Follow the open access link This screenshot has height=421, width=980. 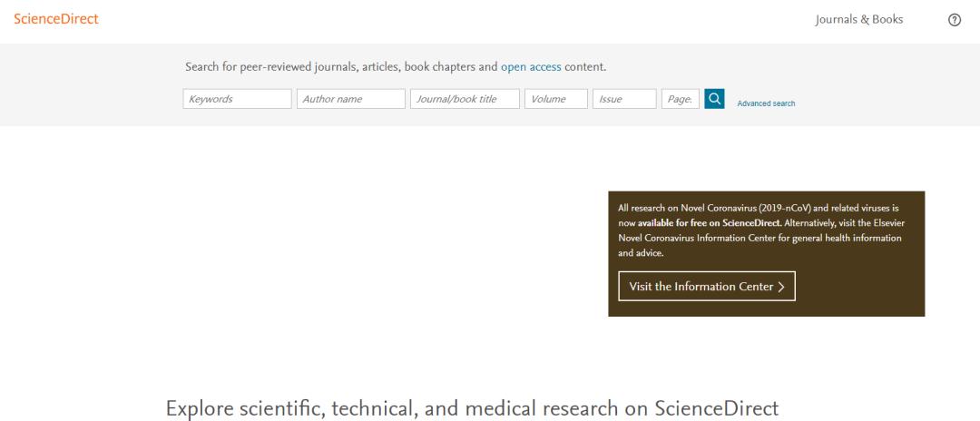click(531, 67)
